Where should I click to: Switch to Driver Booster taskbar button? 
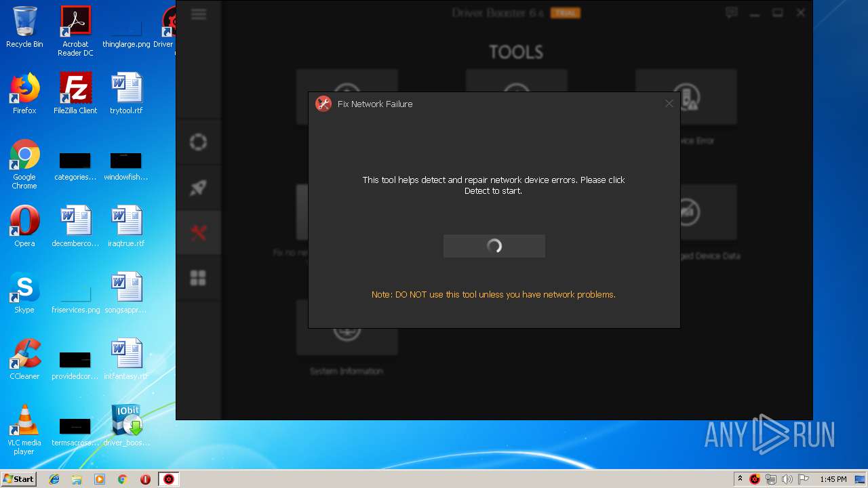pos(169,479)
